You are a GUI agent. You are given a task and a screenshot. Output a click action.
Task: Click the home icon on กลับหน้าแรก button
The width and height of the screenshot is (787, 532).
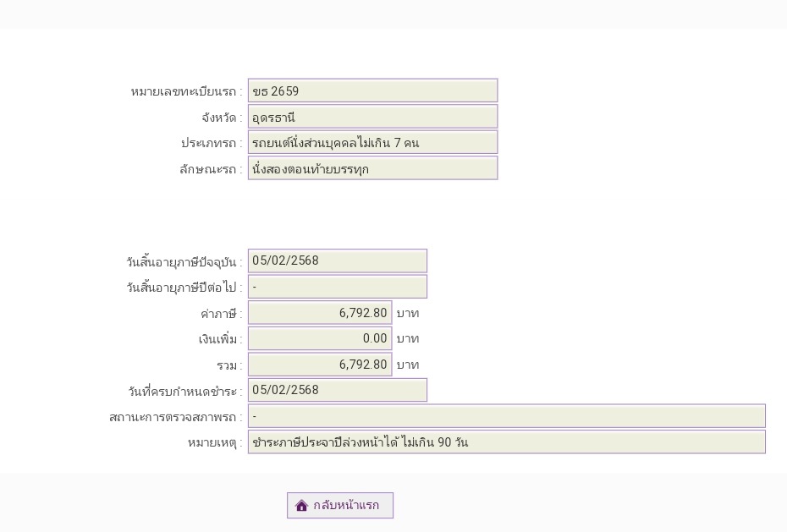[x=301, y=506]
